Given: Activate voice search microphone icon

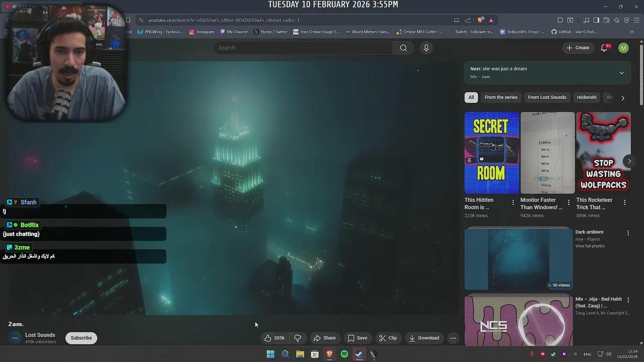Looking at the screenshot, I should pyautogui.click(x=426, y=48).
